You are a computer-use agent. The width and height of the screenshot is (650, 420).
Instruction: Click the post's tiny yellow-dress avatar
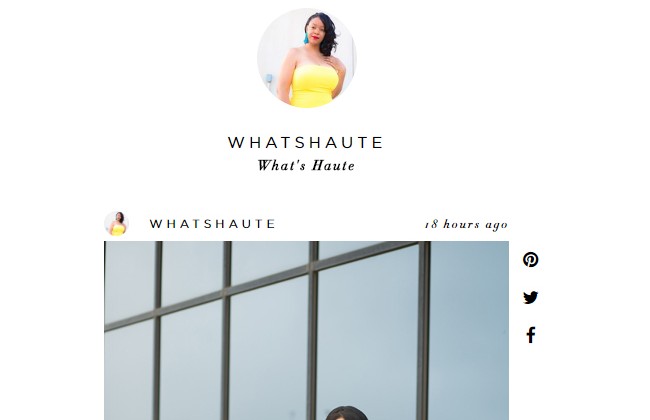116,223
